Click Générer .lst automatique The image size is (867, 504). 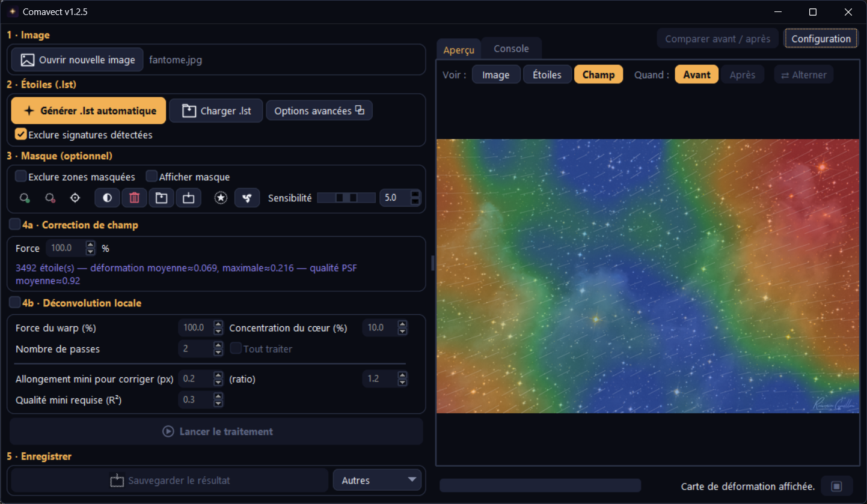(88, 111)
